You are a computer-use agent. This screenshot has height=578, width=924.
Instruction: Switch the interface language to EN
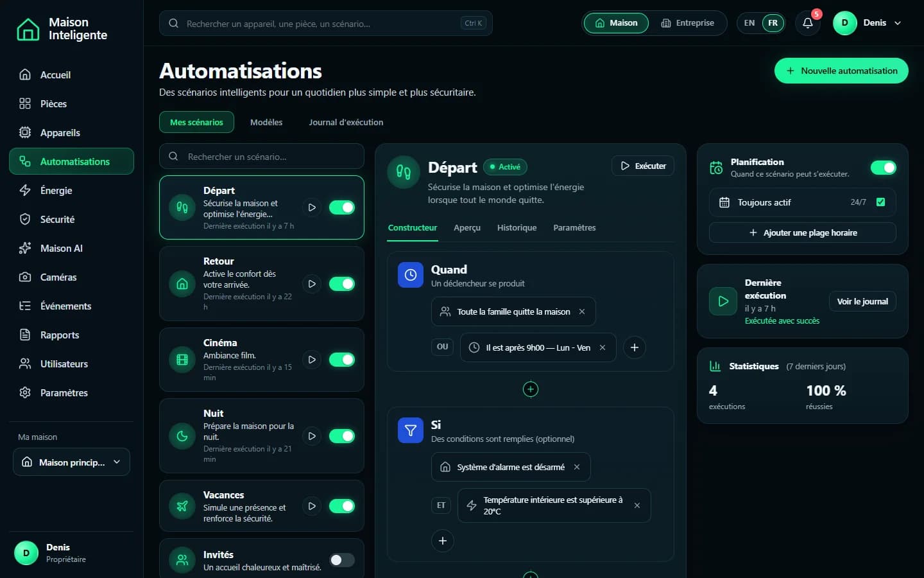[x=749, y=23]
